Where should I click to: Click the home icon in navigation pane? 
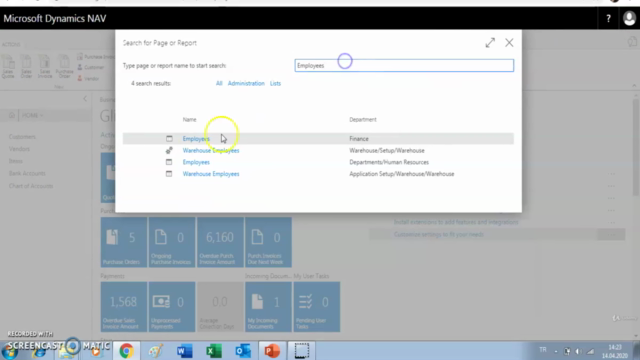tap(12, 115)
